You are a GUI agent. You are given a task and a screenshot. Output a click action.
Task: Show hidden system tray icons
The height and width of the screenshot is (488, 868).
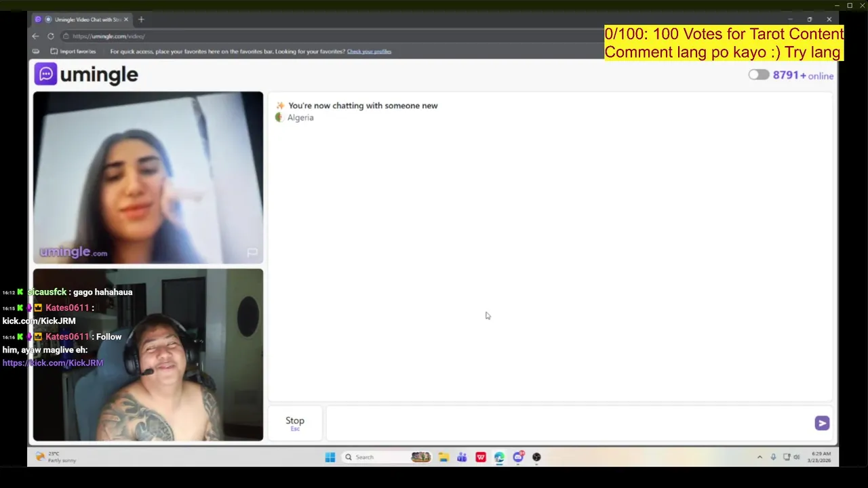[759, 457]
